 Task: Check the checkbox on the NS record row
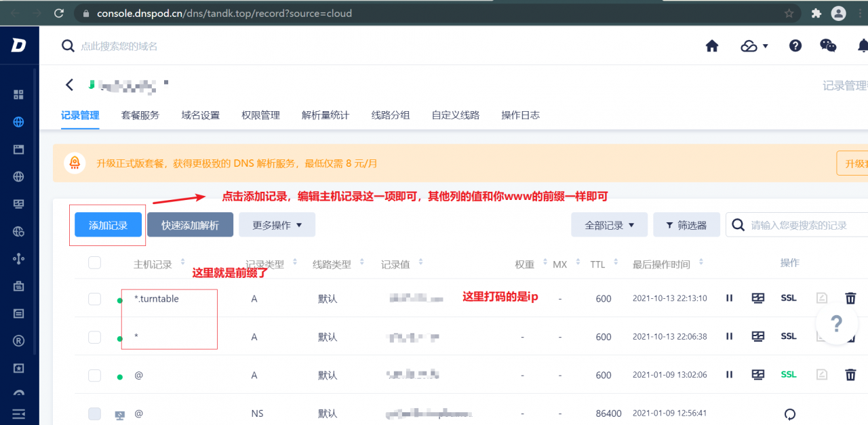(94, 413)
